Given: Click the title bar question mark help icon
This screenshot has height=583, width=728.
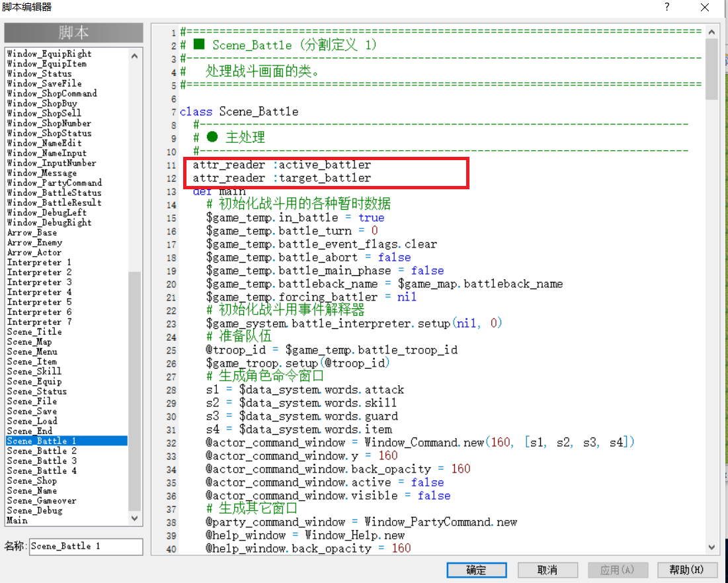Looking at the screenshot, I should (x=667, y=7).
